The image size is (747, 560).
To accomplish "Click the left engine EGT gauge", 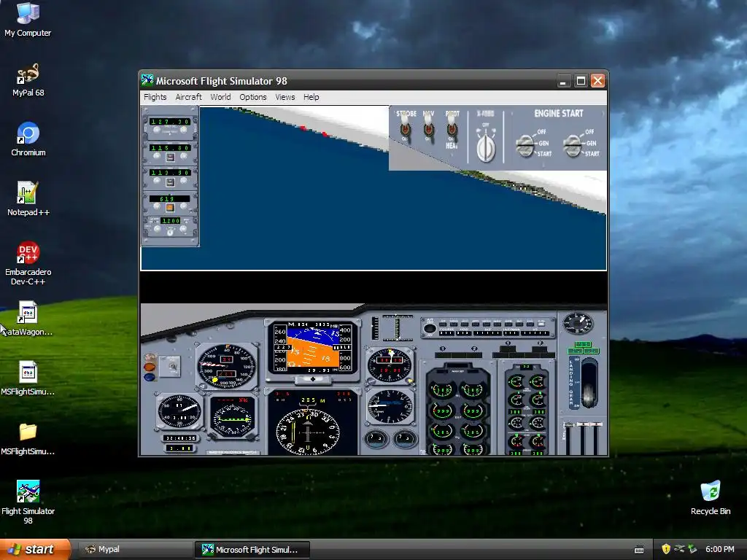I will [x=442, y=411].
